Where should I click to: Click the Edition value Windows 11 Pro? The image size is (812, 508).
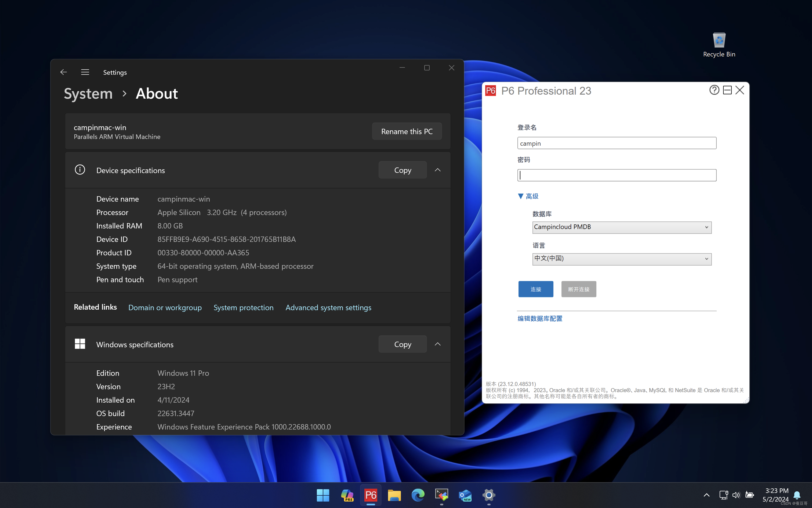coord(183,373)
